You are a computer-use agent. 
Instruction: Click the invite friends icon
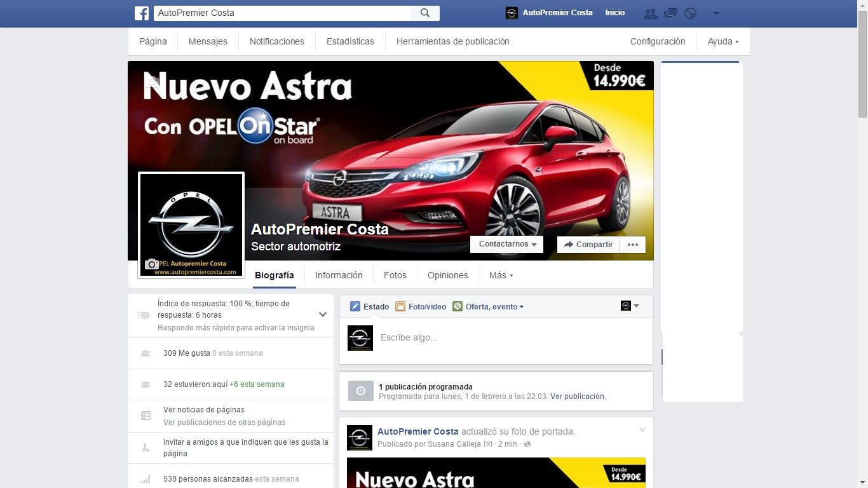pyautogui.click(x=146, y=447)
